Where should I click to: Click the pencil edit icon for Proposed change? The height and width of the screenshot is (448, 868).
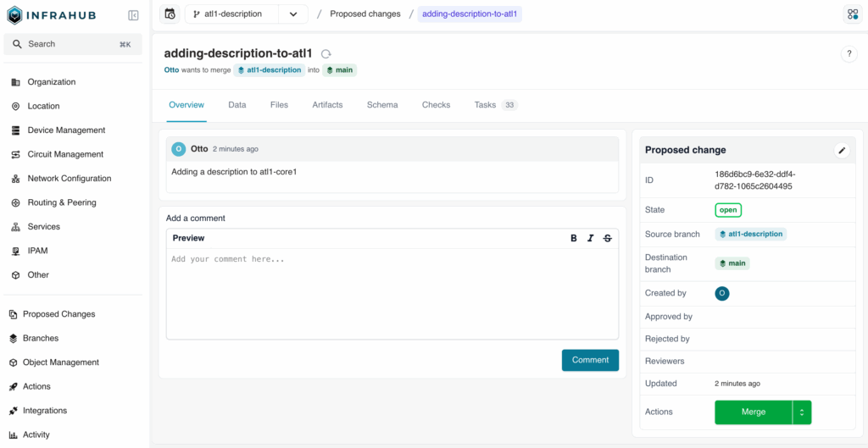tap(842, 151)
